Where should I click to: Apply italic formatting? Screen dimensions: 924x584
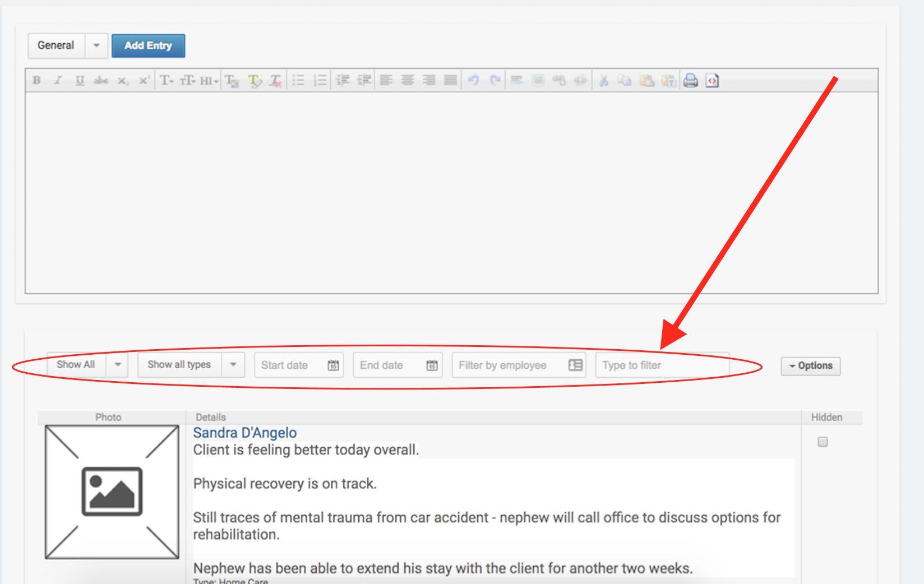(58, 80)
